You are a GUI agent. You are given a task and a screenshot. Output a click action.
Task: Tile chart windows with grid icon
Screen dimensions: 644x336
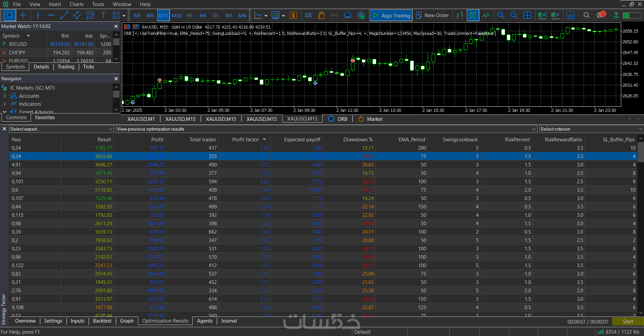pos(527,15)
